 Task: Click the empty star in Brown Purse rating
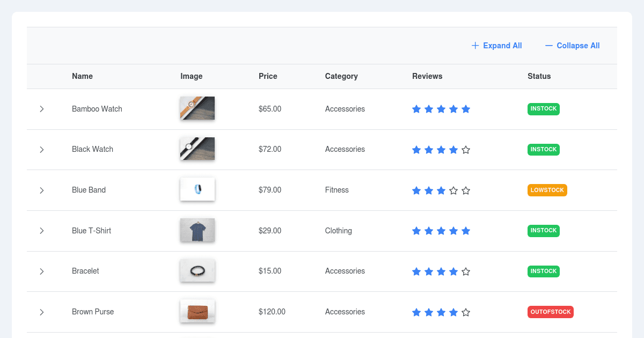coord(466,312)
